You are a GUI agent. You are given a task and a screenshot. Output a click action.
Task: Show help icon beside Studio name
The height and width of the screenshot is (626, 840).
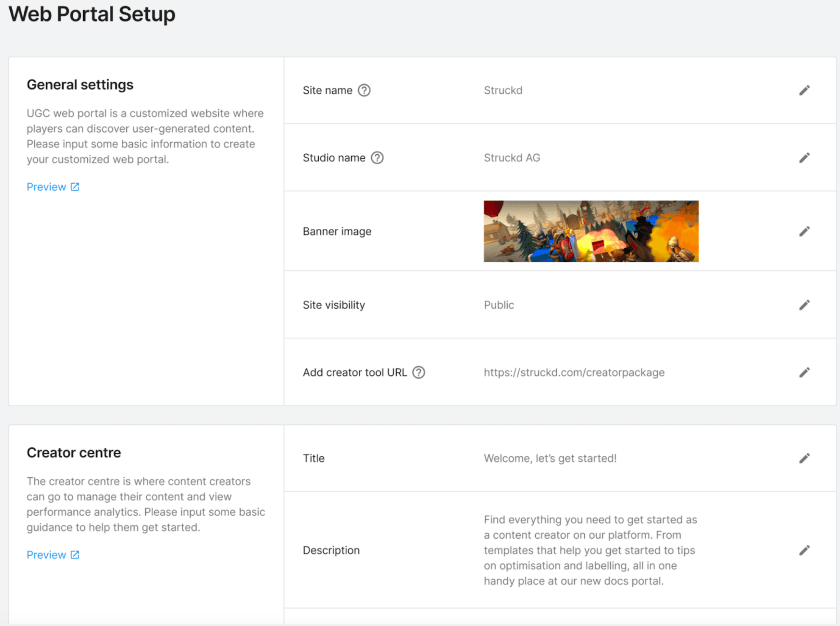point(377,158)
